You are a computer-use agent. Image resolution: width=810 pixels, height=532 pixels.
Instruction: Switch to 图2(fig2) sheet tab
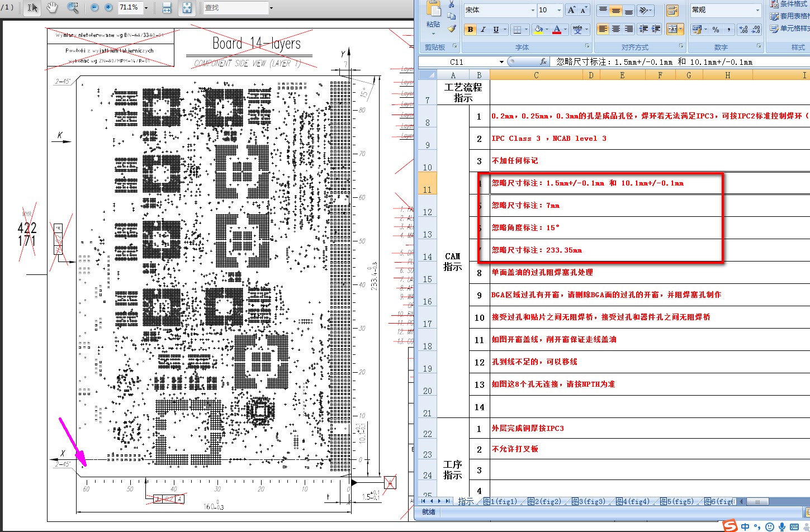click(544, 501)
